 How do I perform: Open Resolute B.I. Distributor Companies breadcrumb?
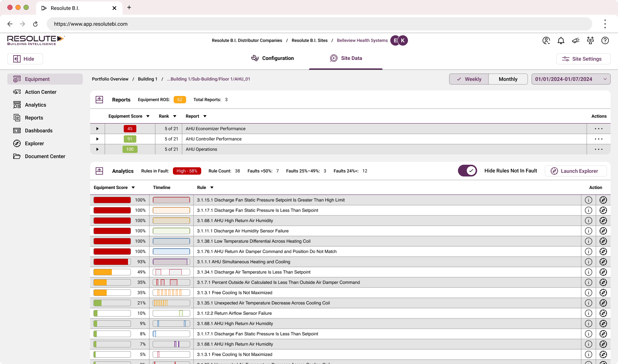pos(247,40)
